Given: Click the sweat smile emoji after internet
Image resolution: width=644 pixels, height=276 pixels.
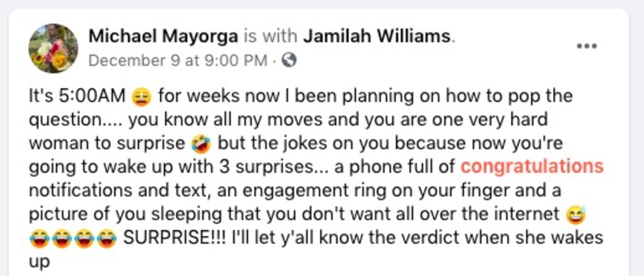Looking at the screenshot, I should tap(576, 215).
